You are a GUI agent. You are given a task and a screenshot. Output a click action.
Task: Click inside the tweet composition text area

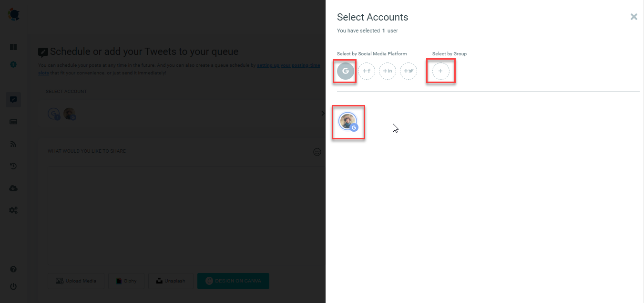[x=186, y=215]
